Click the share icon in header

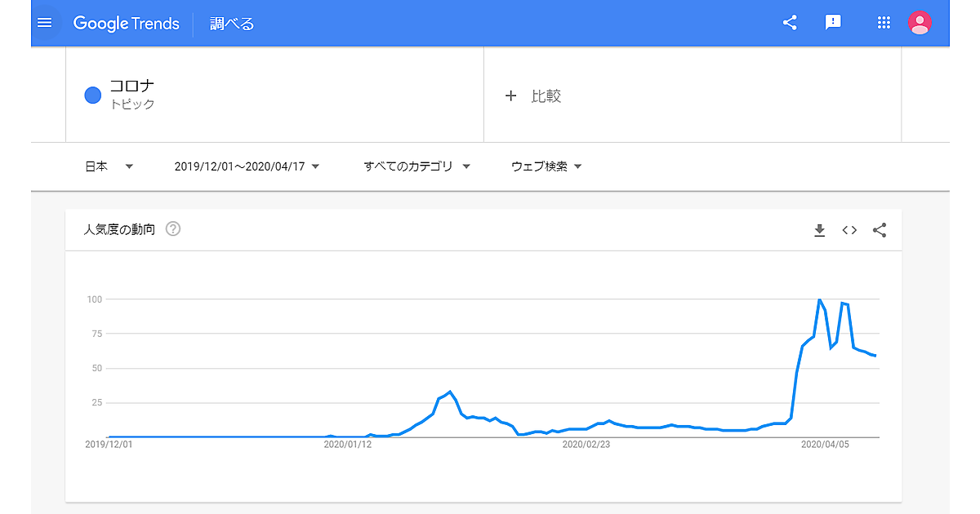tap(790, 23)
